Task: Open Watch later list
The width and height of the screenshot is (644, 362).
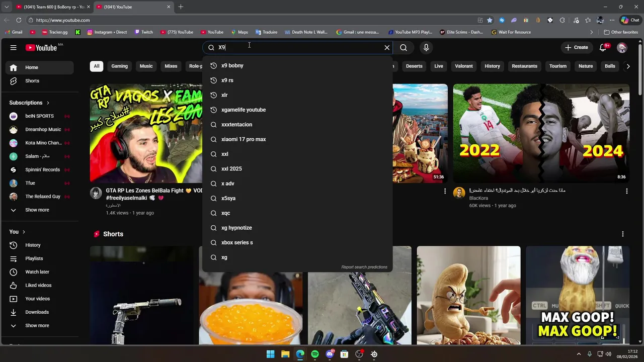Action: click(x=39, y=272)
